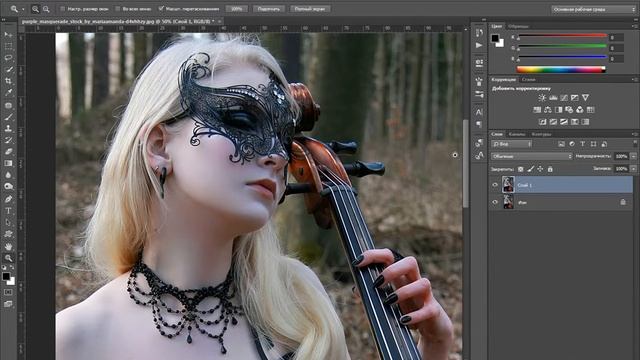The width and height of the screenshot is (640, 360).
Task: Select the Spot Healing Brush tool
Action: [x=8, y=105]
